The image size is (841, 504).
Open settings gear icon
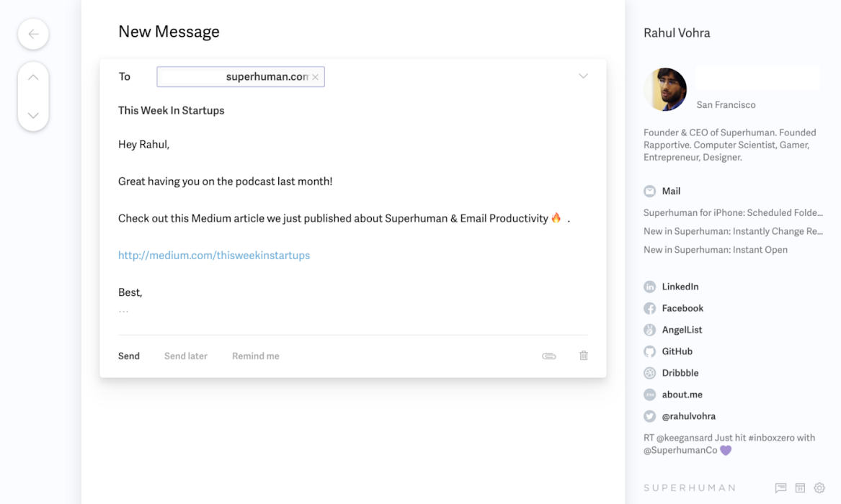coord(819,488)
